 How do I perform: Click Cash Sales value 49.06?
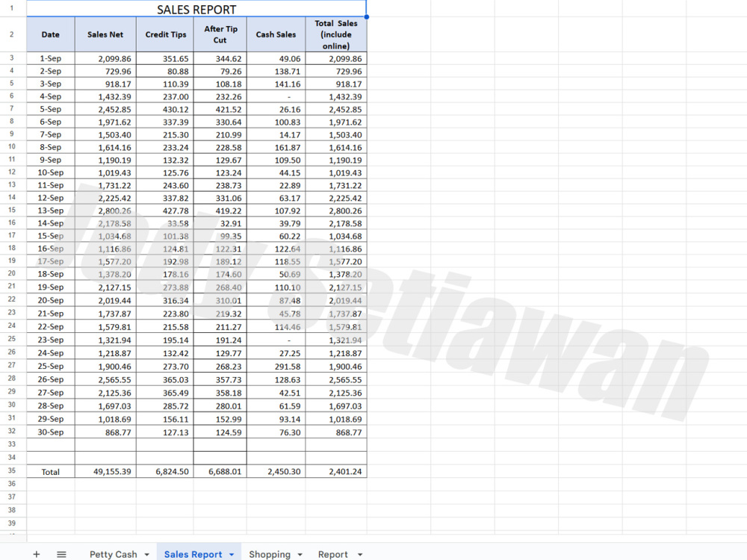276,58
